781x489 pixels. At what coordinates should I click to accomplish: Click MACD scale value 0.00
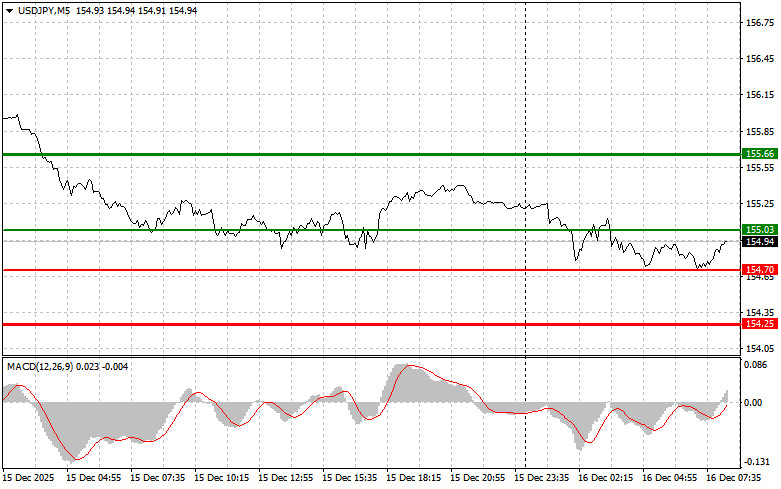[753, 402]
